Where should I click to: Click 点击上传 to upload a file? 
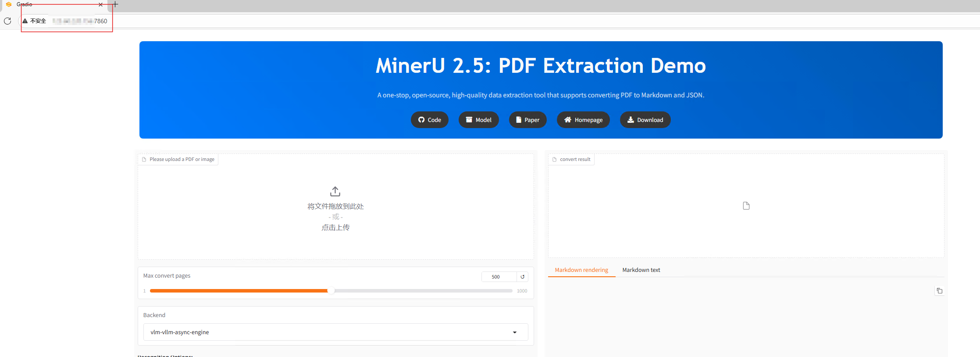coord(336,228)
